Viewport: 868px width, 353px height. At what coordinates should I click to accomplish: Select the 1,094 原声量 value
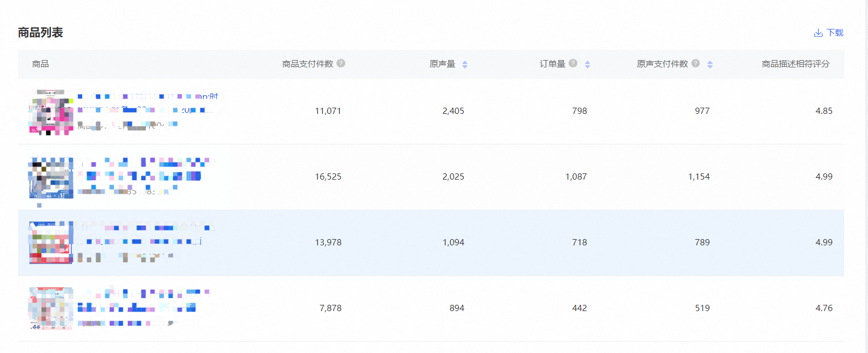click(454, 243)
